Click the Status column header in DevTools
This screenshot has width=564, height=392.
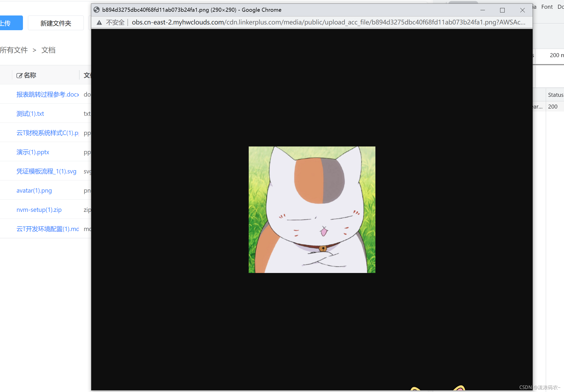(x=556, y=95)
